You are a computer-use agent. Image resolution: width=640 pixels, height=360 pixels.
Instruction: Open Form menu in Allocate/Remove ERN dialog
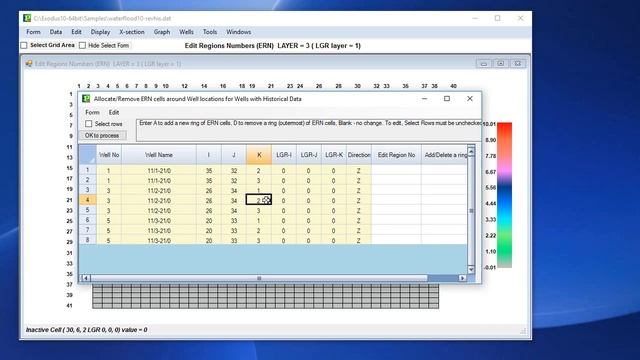point(92,112)
